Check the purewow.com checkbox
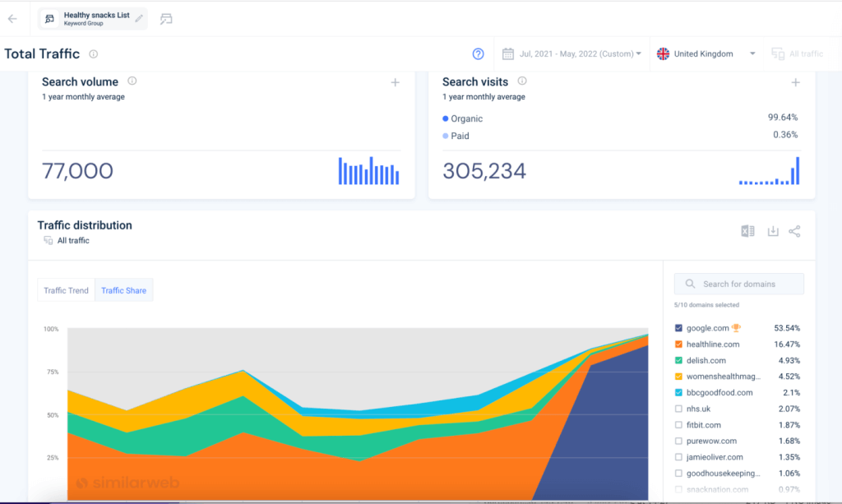This screenshot has width=842, height=504. click(x=678, y=441)
